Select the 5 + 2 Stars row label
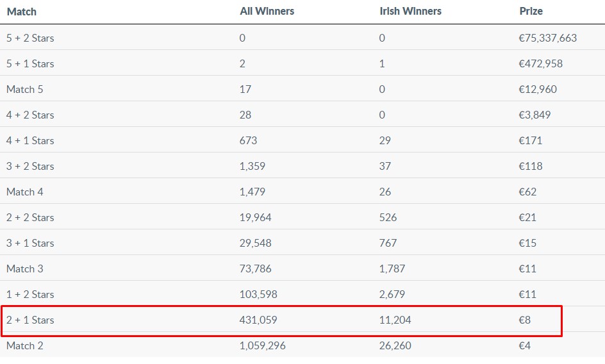605x364 pixels. pyautogui.click(x=30, y=38)
